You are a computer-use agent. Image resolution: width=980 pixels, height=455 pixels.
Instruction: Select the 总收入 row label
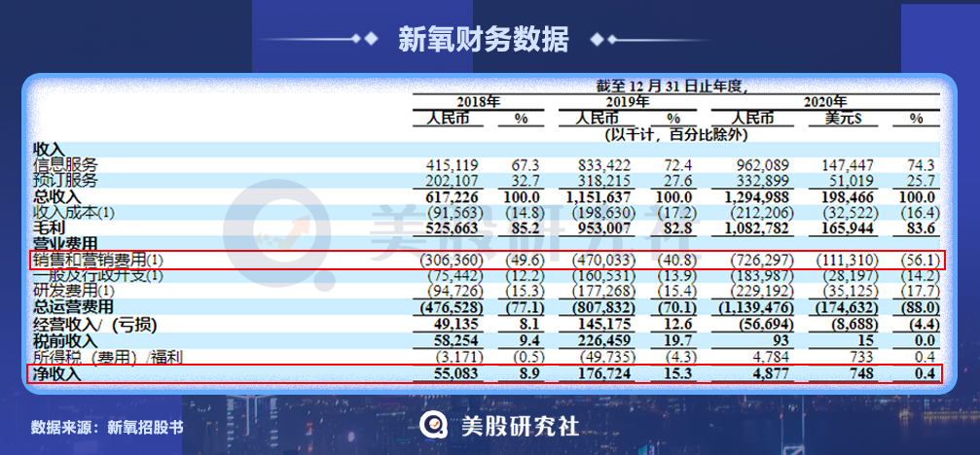57,196
